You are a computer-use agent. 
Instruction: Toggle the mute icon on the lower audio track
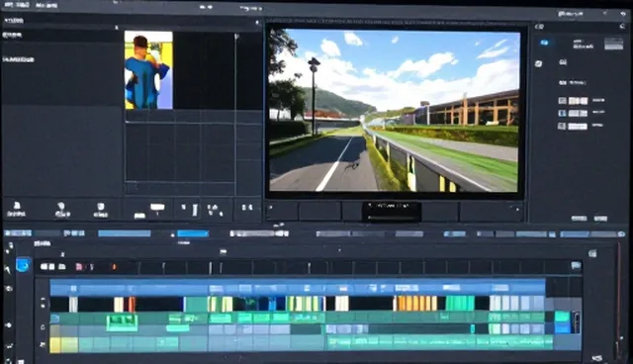42,344
